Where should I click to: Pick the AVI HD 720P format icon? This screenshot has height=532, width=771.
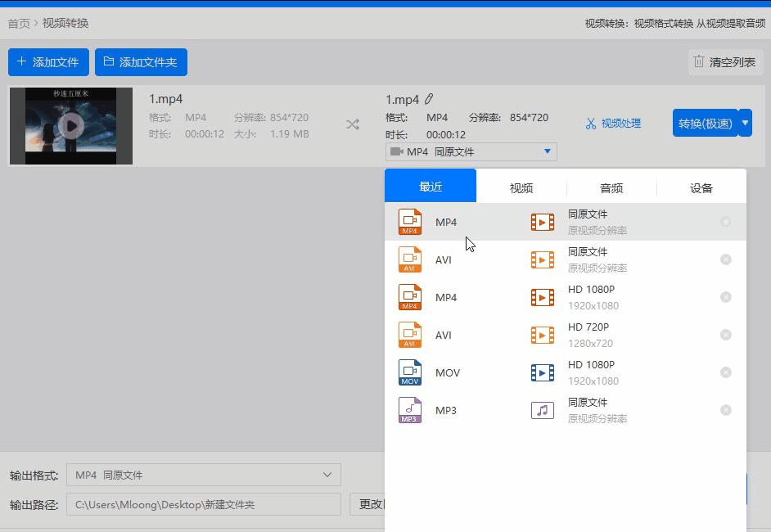409,335
